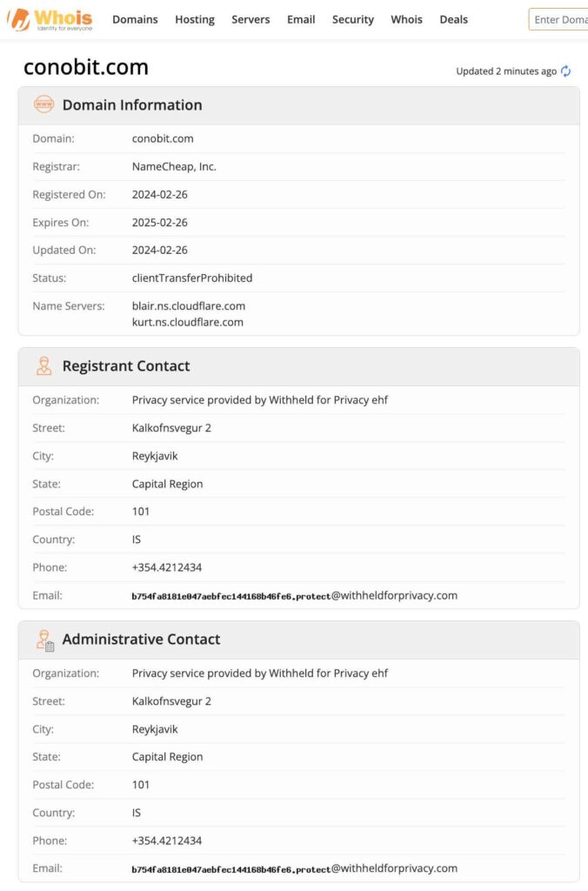
Task: Click the registrant's protected email address link
Action: (294, 596)
